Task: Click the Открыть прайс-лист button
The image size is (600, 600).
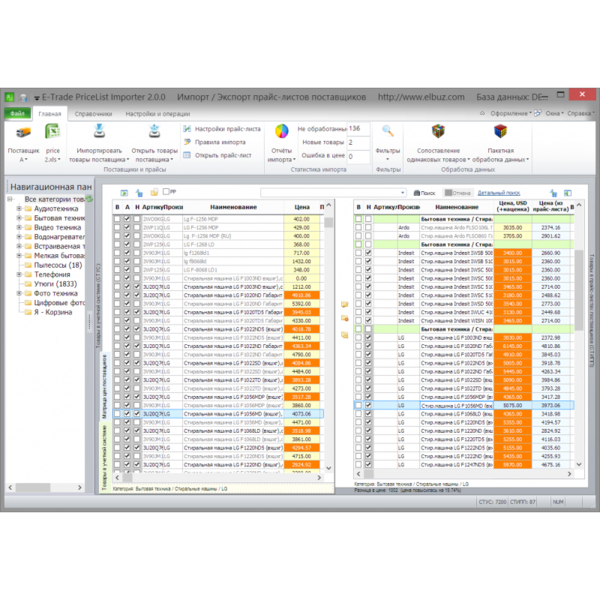Action: tap(217, 155)
